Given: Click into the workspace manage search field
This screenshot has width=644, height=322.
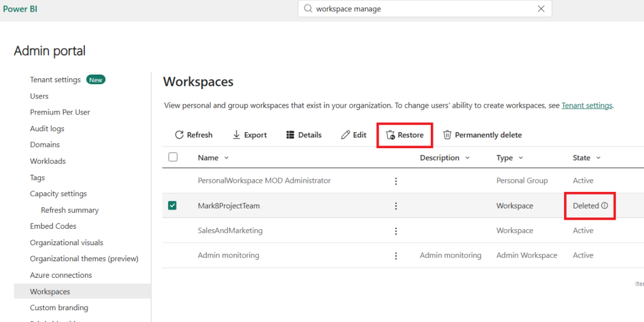Looking at the screenshot, I should [x=424, y=9].
